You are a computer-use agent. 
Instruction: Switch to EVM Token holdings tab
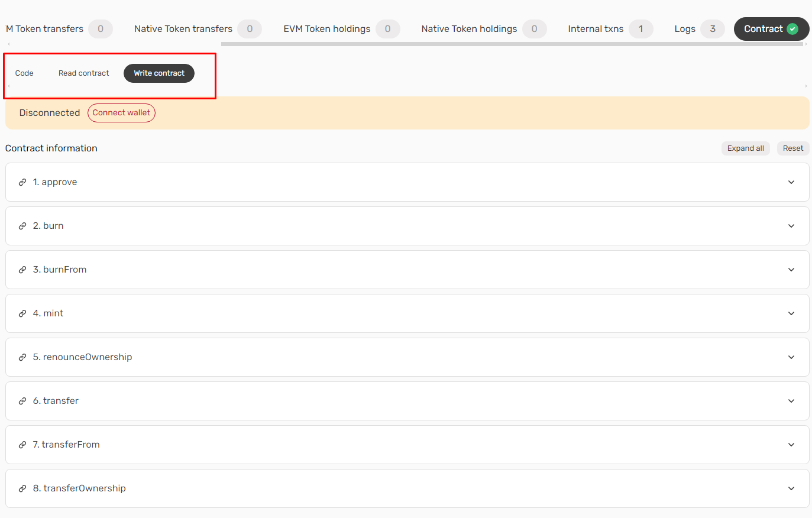pyautogui.click(x=341, y=29)
